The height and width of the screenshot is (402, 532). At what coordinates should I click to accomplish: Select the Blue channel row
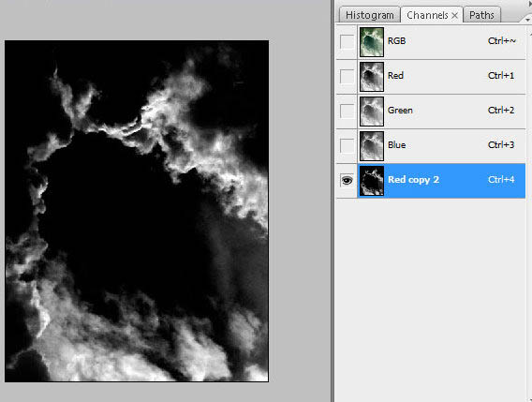(431, 146)
